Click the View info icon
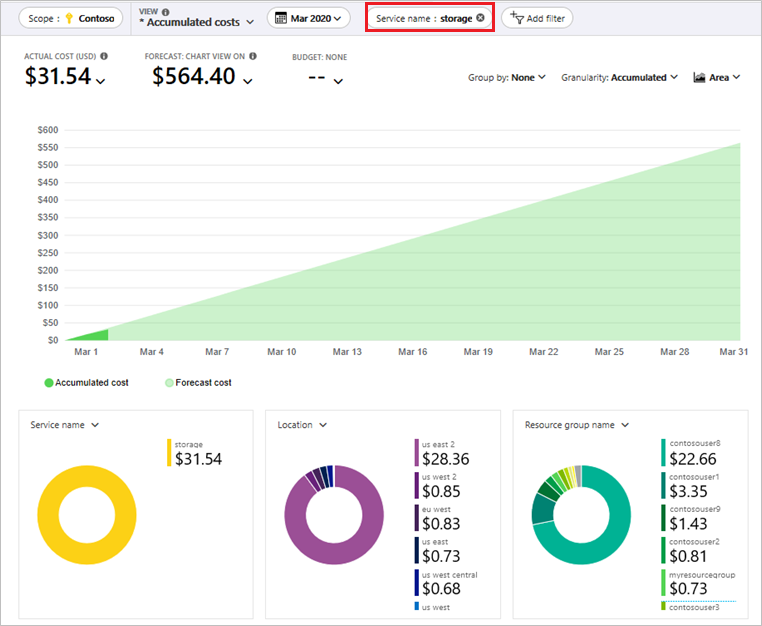Viewport: 762px width, 626px height. click(163, 10)
